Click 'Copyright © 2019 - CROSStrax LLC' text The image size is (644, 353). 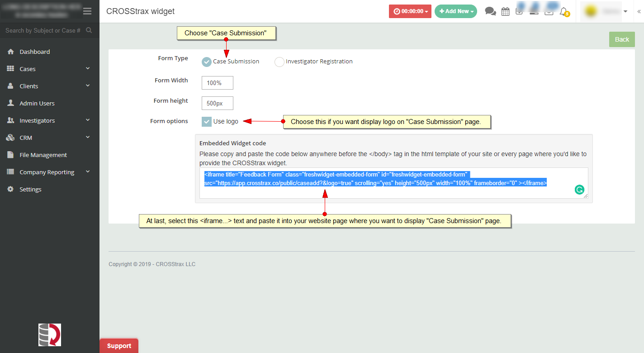pyautogui.click(x=152, y=264)
